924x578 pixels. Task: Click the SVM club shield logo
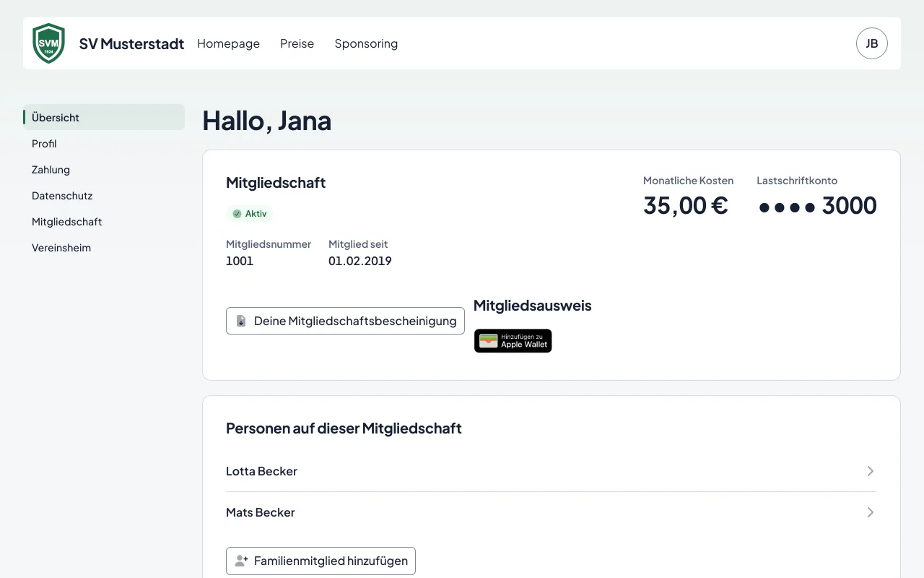(x=49, y=43)
